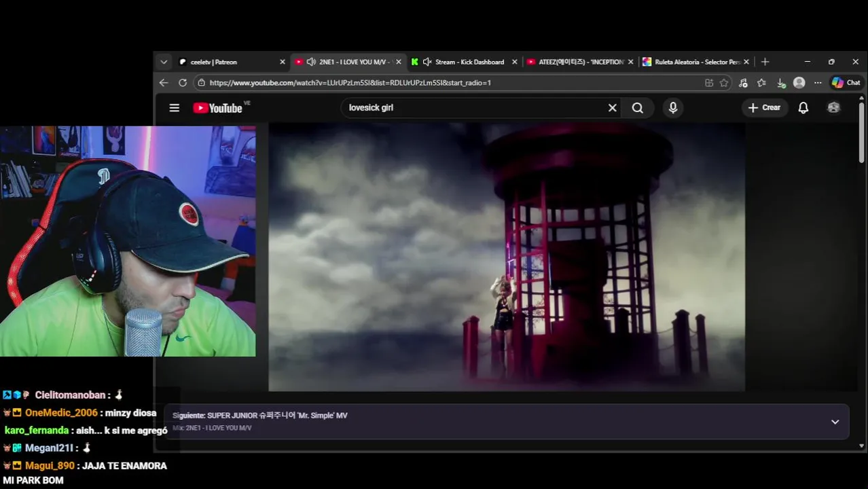Start voice search with microphone
Screen dimensions: 868x489
(673, 107)
